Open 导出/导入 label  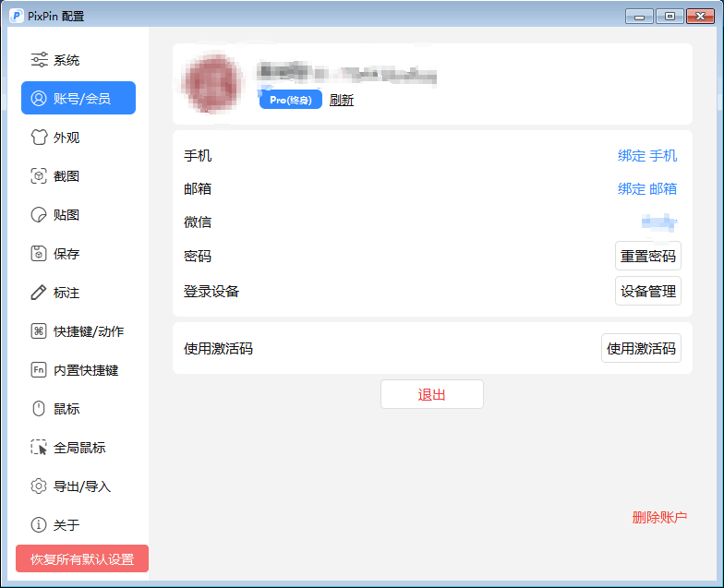pyautogui.click(x=82, y=486)
